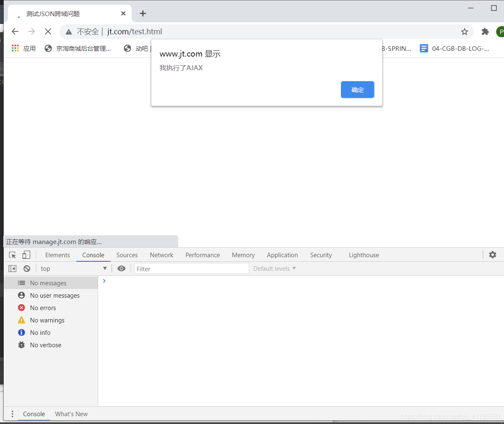The image size is (504, 424).
Task: Switch to the Application tab
Action: (x=283, y=255)
